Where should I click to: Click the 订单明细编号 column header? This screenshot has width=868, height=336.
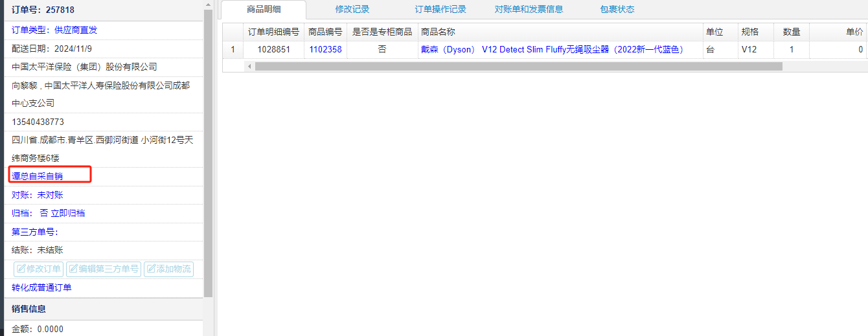point(274,32)
